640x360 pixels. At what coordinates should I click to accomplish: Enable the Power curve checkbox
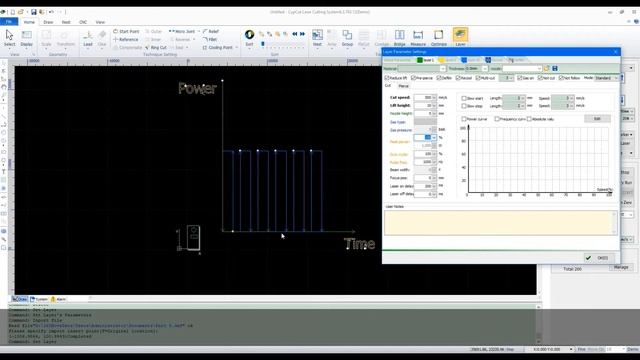[x=464, y=119]
